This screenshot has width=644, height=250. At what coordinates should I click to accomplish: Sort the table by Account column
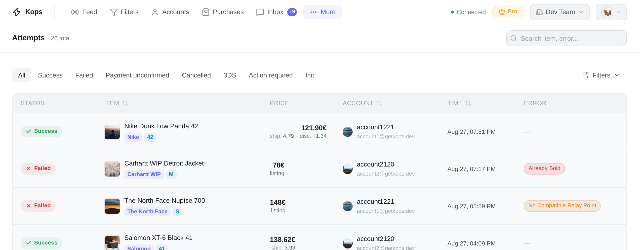tap(363, 103)
